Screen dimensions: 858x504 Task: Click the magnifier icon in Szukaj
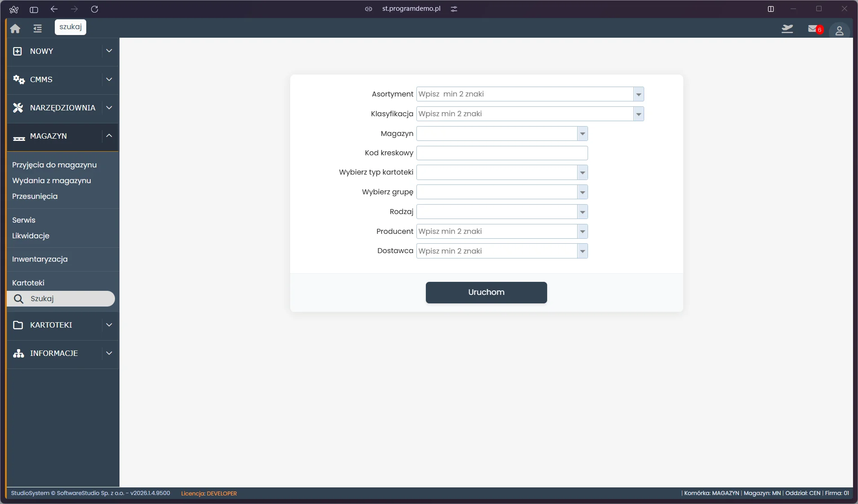tap(18, 299)
